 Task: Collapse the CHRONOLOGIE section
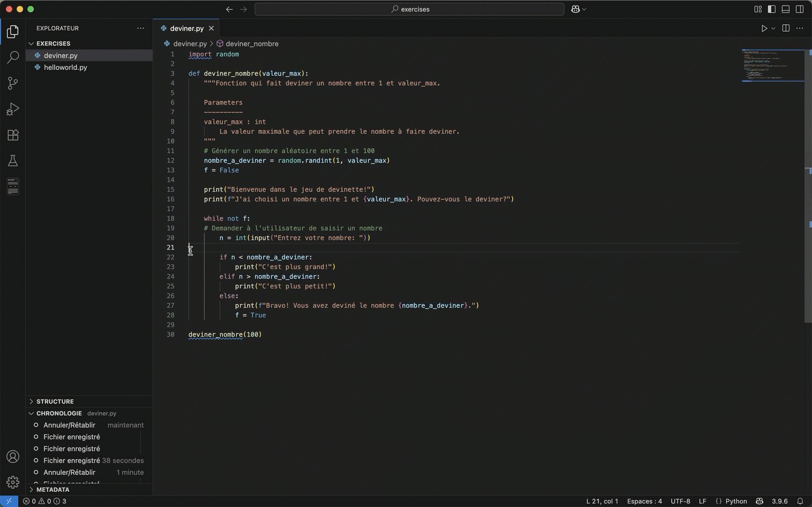89,413
